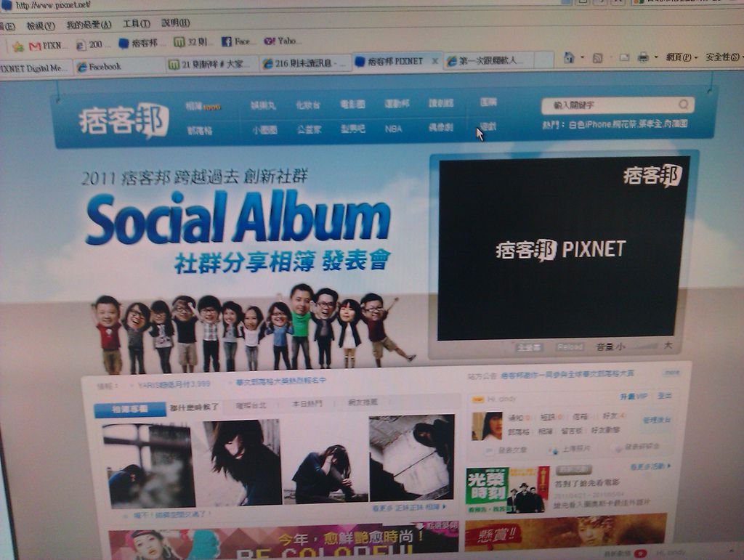The width and height of the screenshot is (744, 560).
Task: Click the Print icon in command bar
Action: 644,57
